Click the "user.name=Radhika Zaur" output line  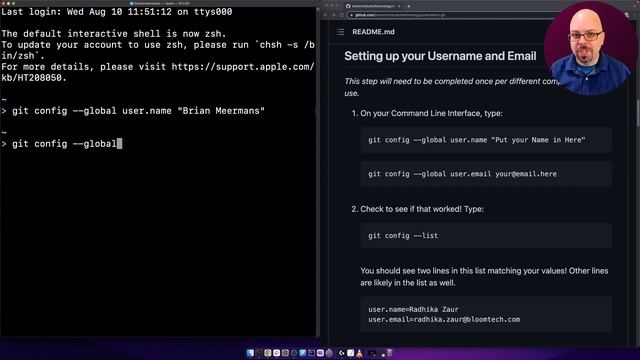[x=413, y=309]
